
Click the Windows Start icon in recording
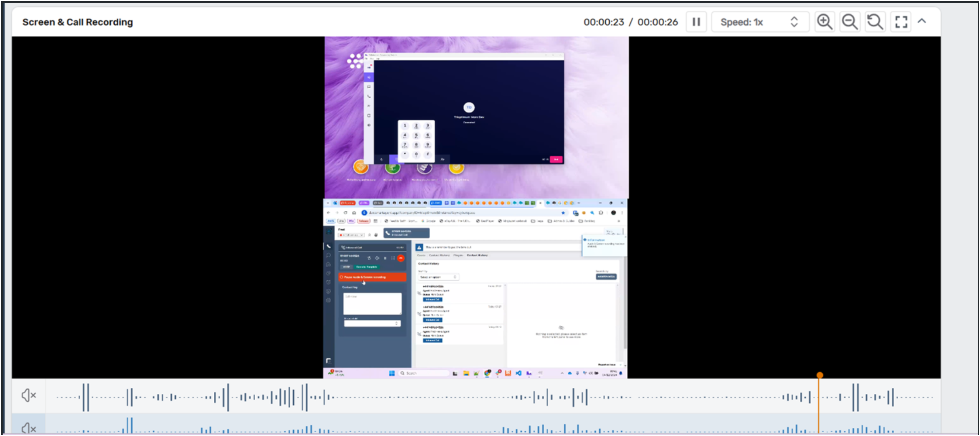392,373
